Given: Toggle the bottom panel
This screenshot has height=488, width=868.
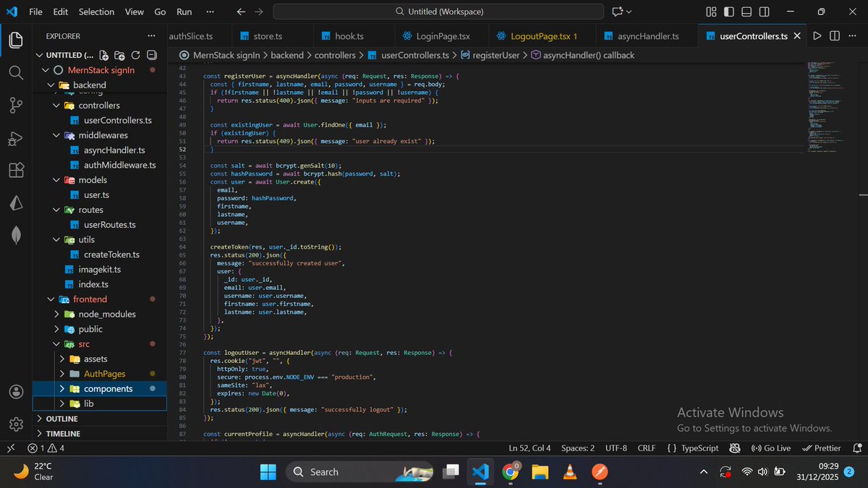Looking at the screenshot, I should [747, 12].
